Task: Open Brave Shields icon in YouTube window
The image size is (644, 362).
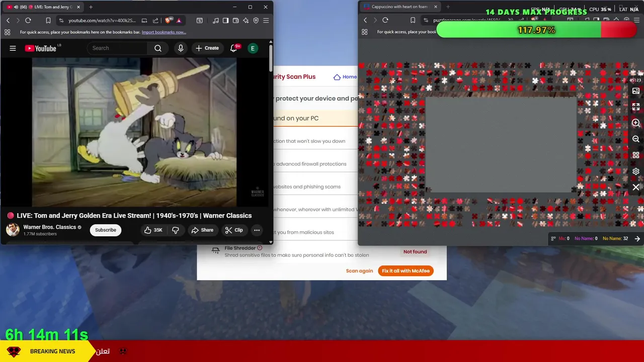Action: (x=168, y=21)
